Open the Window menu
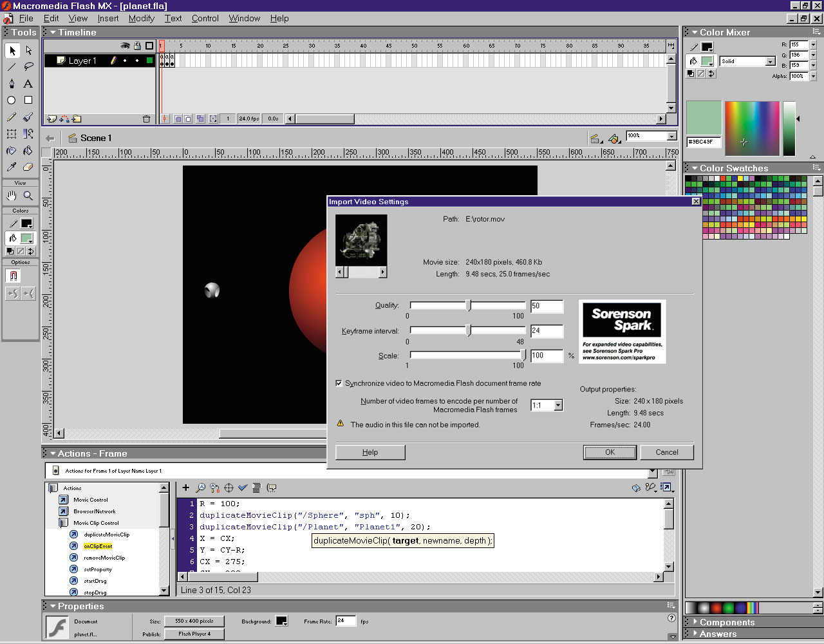 245,18
